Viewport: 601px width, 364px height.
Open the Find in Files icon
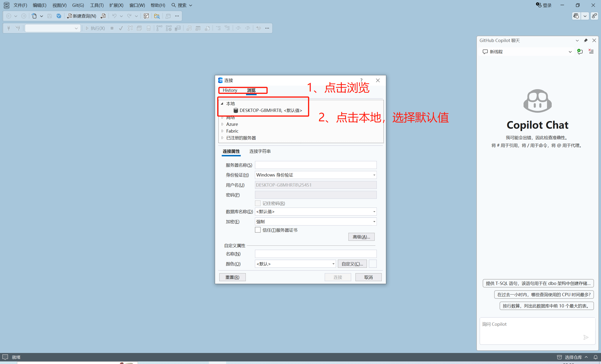pyautogui.click(x=157, y=16)
